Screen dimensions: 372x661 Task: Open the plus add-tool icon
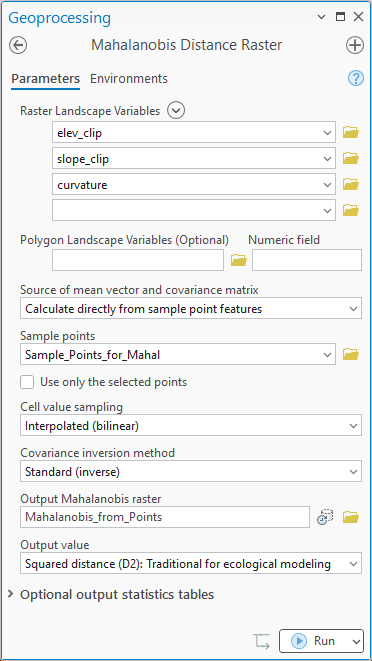pos(355,45)
